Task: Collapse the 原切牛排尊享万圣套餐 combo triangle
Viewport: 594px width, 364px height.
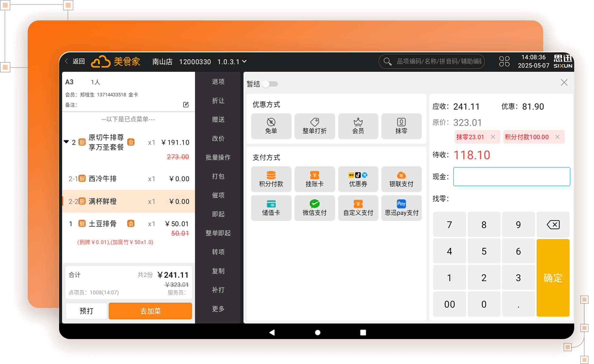Action: (x=66, y=142)
